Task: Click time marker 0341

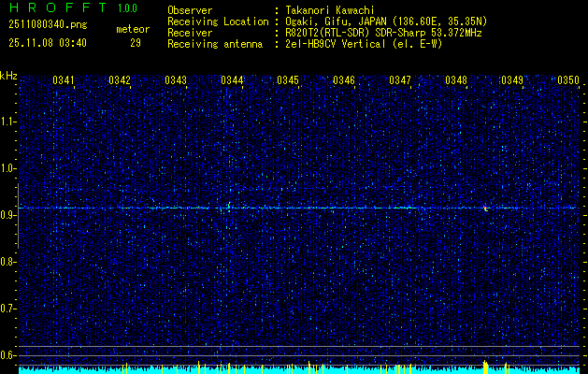Action: pyautogui.click(x=64, y=80)
